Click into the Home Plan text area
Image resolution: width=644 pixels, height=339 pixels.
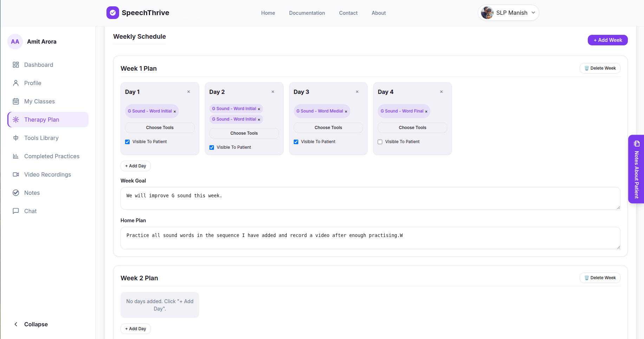click(370, 238)
